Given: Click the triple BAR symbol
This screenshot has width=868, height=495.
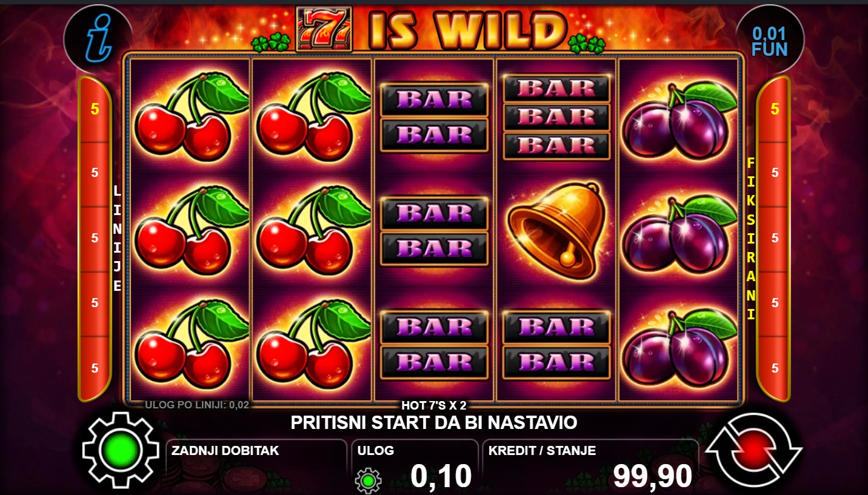Looking at the screenshot, I should [556, 117].
